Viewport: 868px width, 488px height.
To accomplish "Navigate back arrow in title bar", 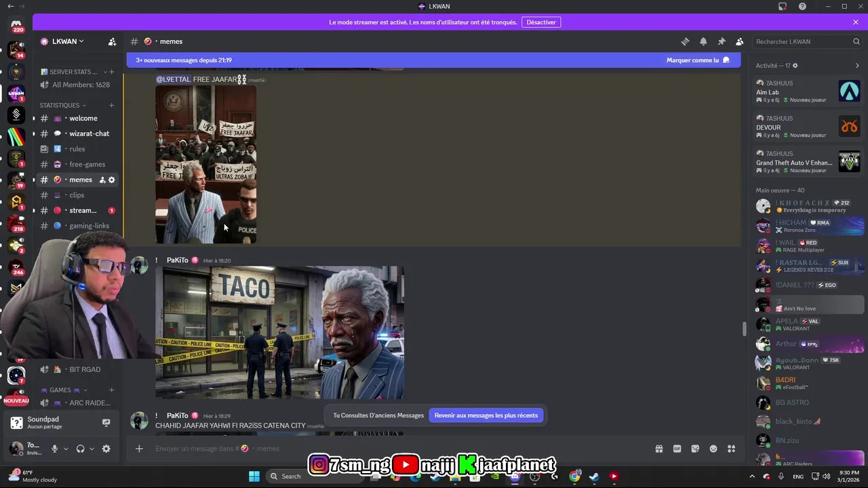I will pyautogui.click(x=10, y=6).
